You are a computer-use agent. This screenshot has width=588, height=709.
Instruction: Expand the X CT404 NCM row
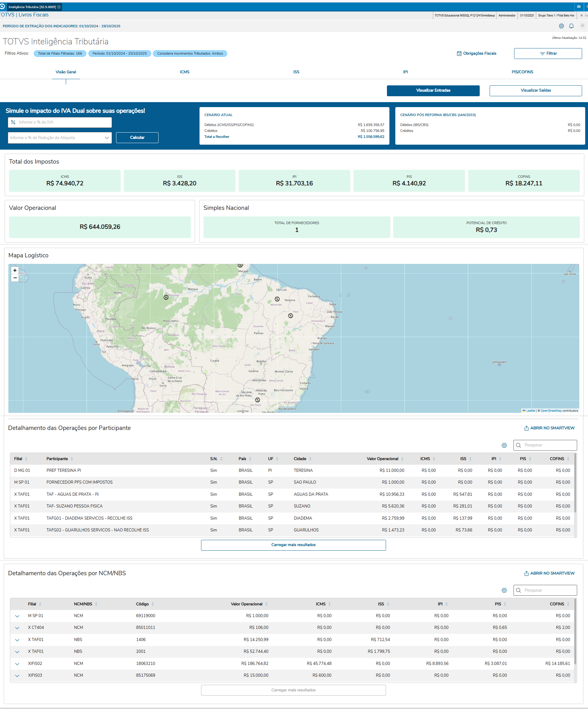17,628
